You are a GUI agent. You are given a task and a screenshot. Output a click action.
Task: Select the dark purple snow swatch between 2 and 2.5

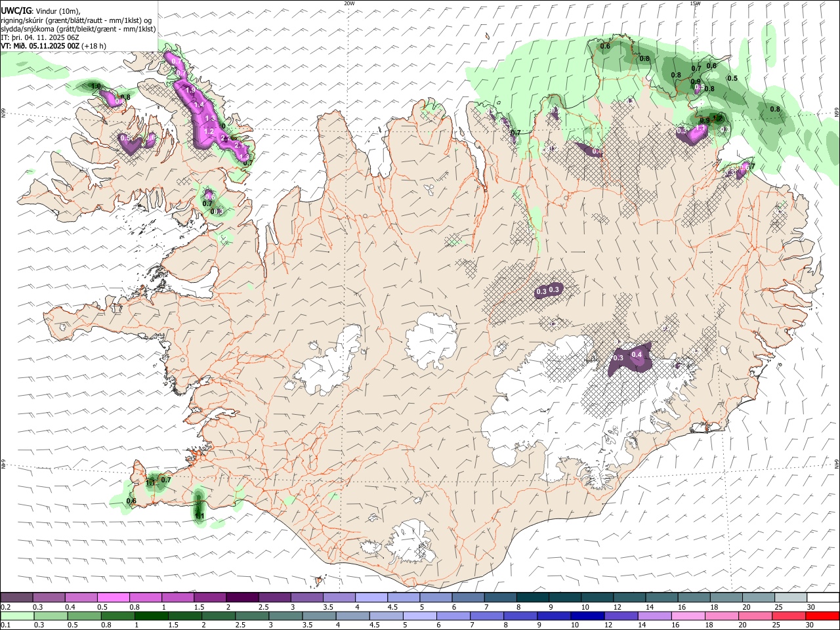point(242,598)
